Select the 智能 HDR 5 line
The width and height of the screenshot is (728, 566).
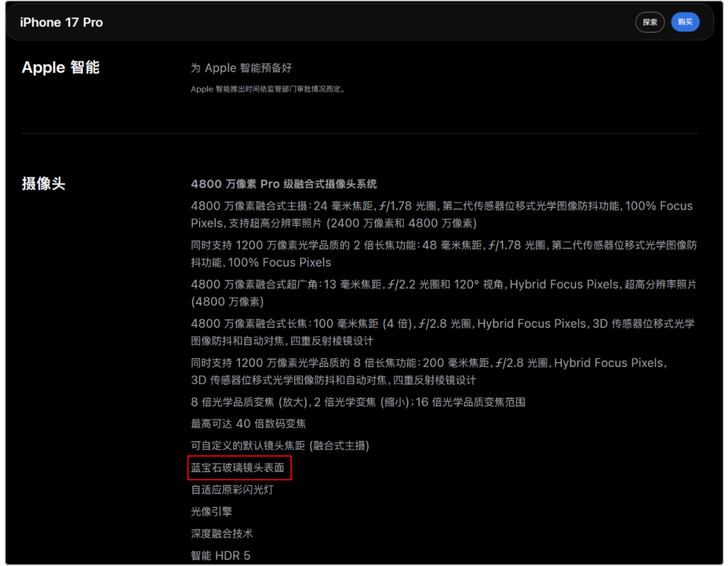[x=220, y=556]
